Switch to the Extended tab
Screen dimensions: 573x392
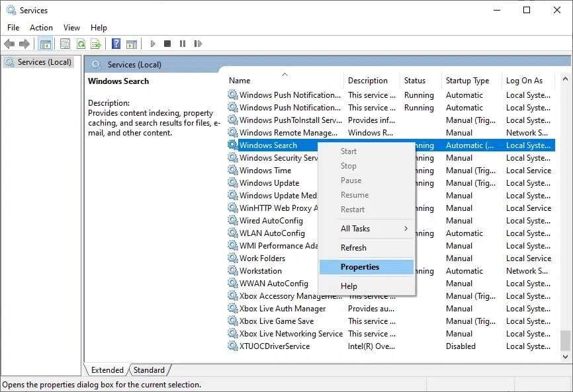[107, 370]
